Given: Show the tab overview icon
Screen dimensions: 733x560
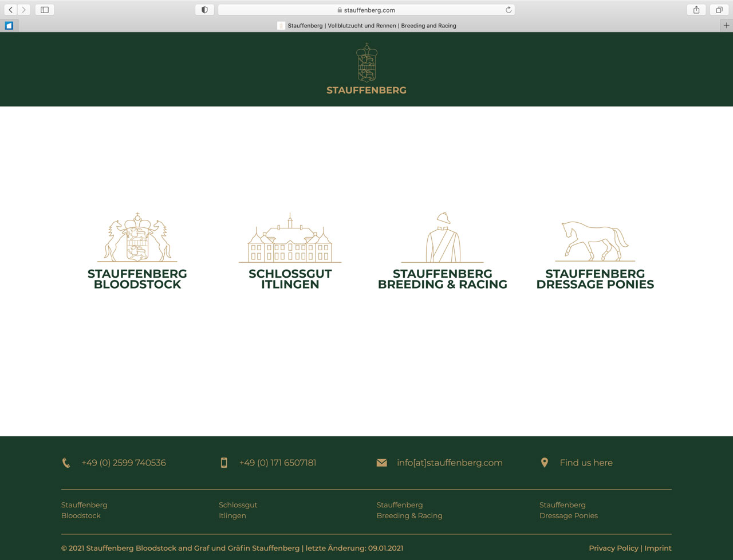Looking at the screenshot, I should click(719, 10).
